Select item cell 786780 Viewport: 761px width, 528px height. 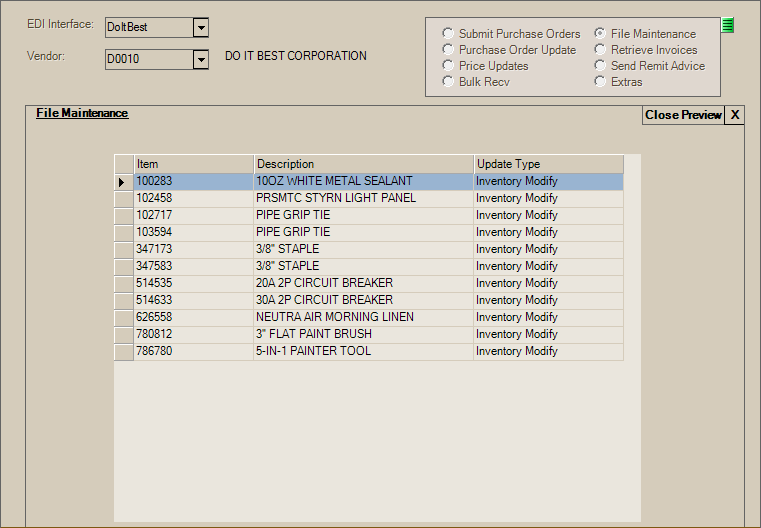pyautogui.click(x=194, y=351)
